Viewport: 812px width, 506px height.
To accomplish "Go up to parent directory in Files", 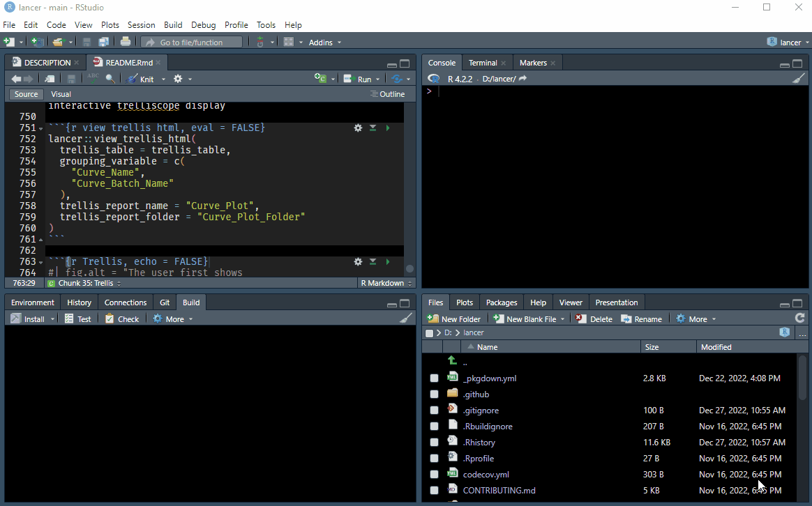I will click(x=452, y=360).
